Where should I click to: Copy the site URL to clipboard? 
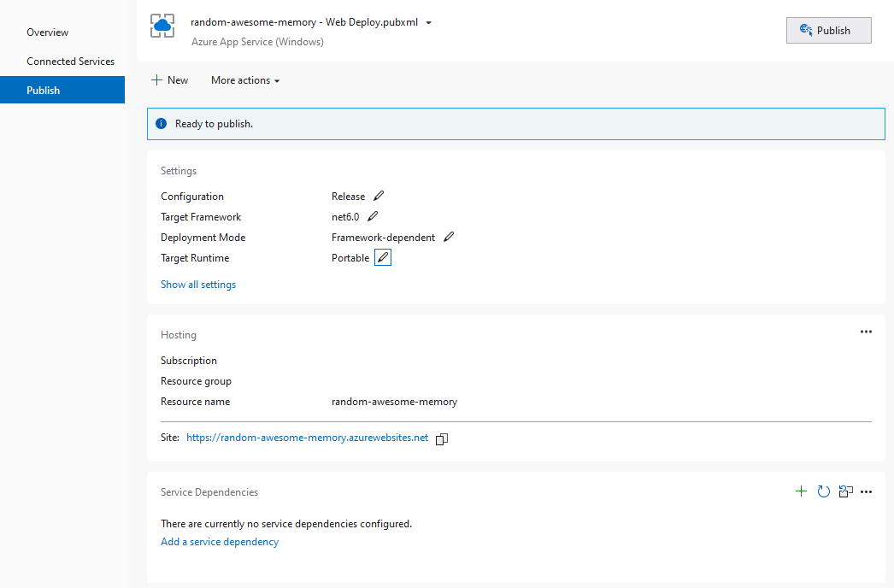pyautogui.click(x=442, y=438)
